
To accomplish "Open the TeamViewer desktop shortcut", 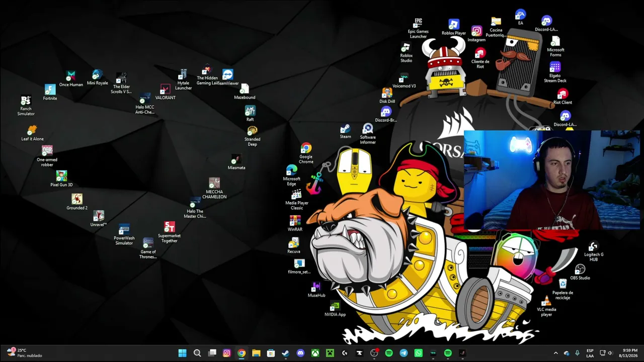I will (228, 78).
